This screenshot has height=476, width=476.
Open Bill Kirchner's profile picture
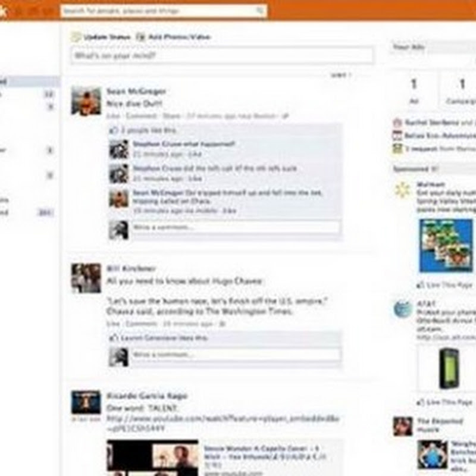[86, 278]
